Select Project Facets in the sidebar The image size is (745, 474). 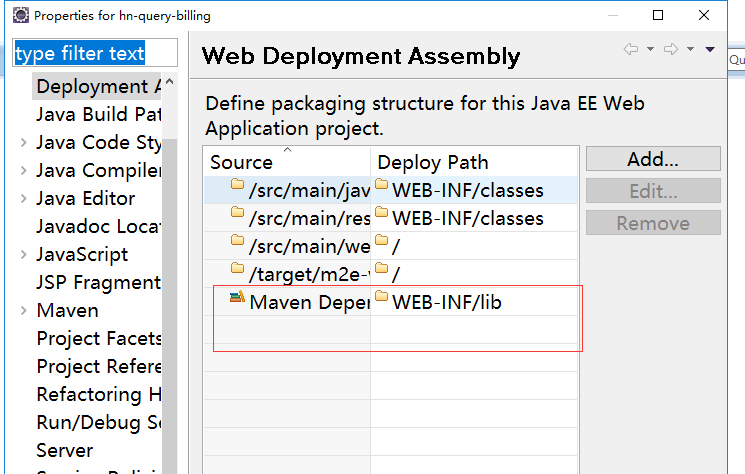pos(97,339)
